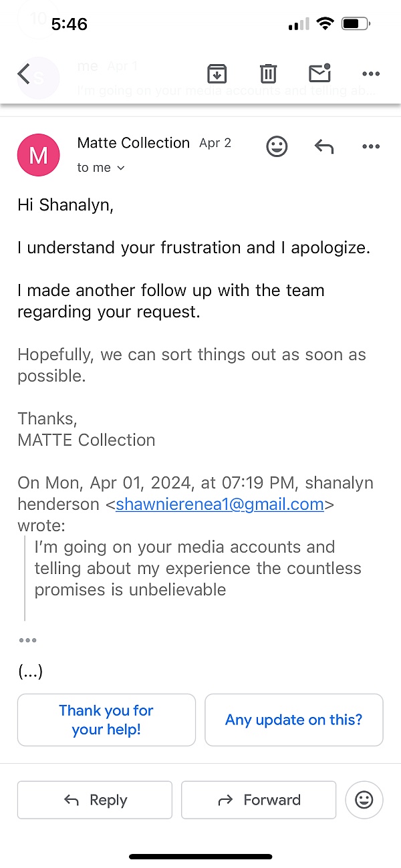Viewport: 401px width, 868px height.
Task: Tap the Matte Collection sender avatar
Action: (x=39, y=155)
